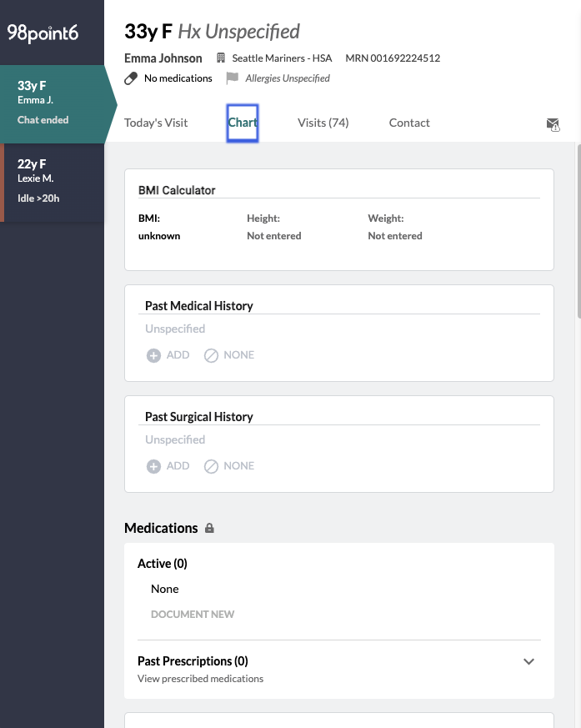Select patient Emma J. chat card
Screen dimensions: 581x728
pos(53,103)
